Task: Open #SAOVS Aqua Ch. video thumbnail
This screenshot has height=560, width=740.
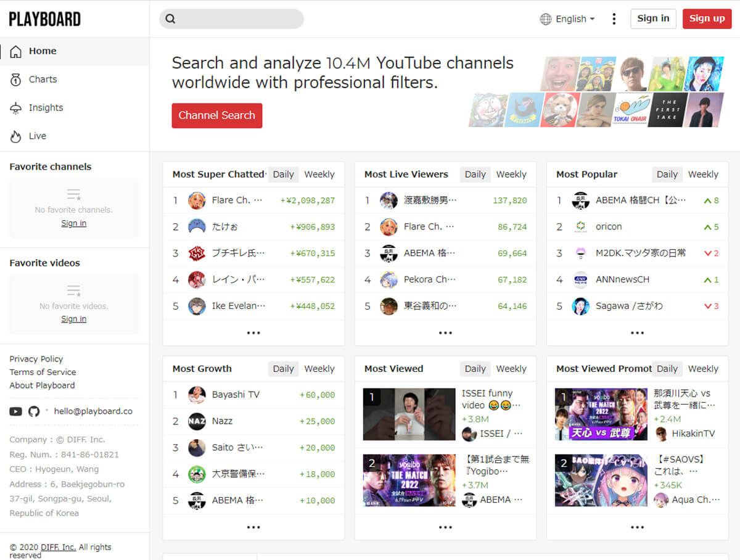Action: tap(601, 480)
